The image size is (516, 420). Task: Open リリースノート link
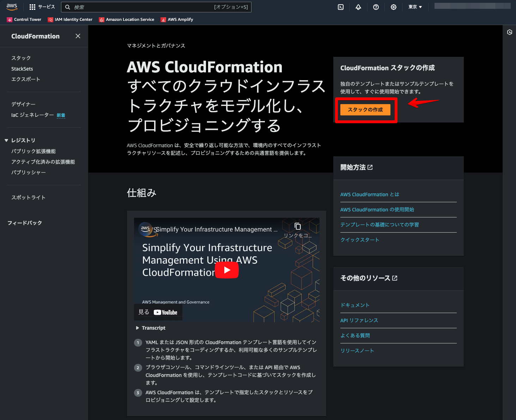tap(357, 351)
